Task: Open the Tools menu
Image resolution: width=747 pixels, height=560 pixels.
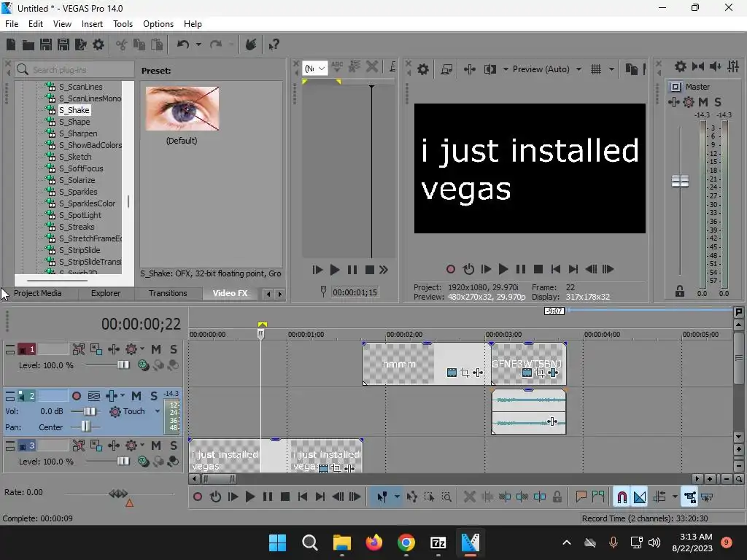Action: pos(123,24)
